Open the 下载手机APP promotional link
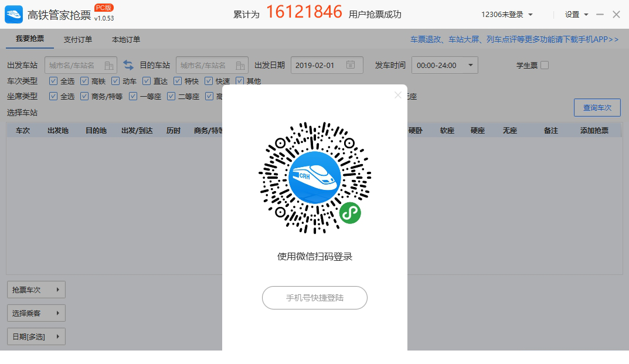 coord(514,39)
